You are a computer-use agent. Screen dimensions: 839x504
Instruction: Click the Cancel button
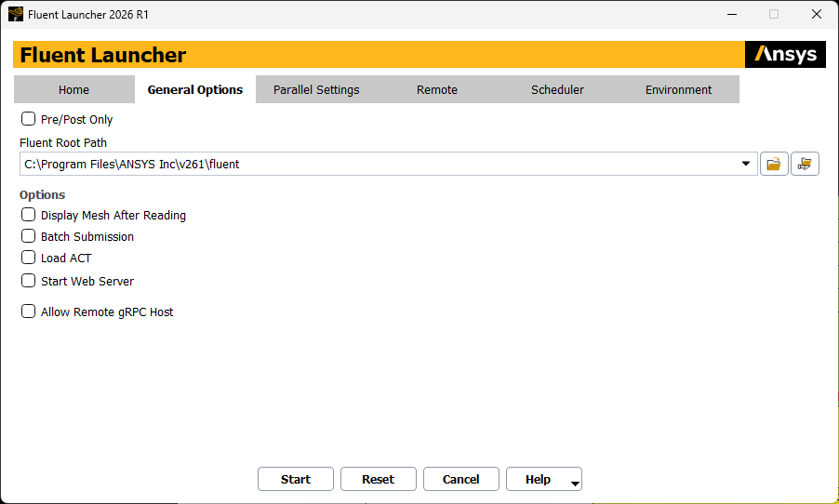[x=460, y=479]
